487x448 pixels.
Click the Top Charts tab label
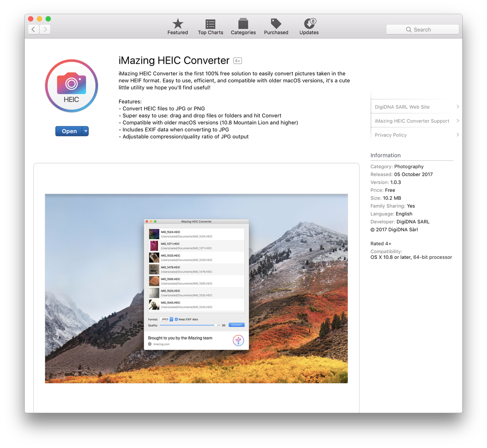(211, 32)
